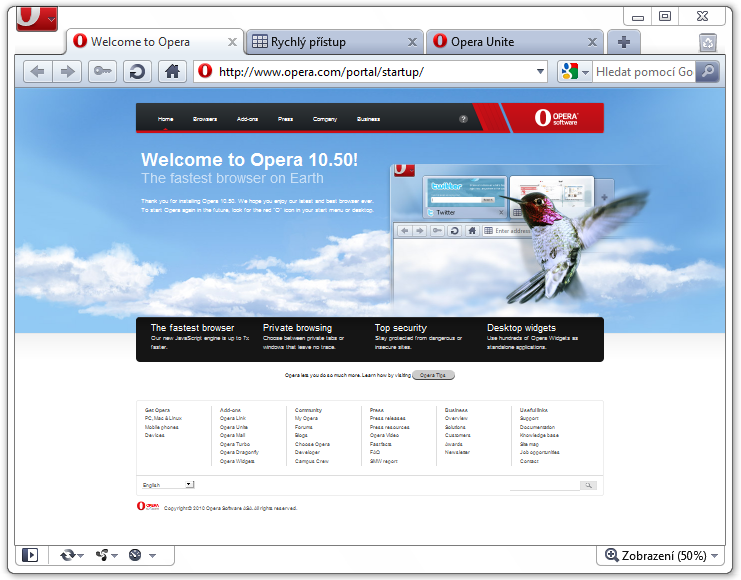Go to the home page button
Screen dimensions: 741x580
click(x=172, y=72)
